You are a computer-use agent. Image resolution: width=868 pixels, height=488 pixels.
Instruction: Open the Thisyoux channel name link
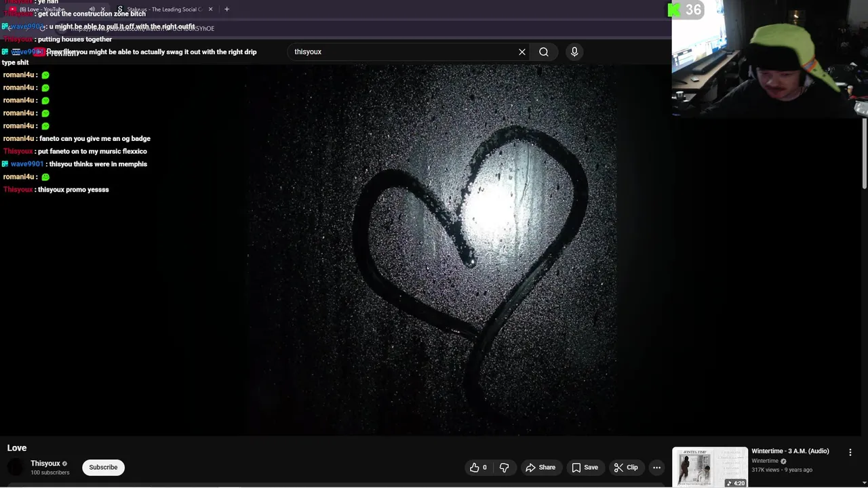click(45, 464)
